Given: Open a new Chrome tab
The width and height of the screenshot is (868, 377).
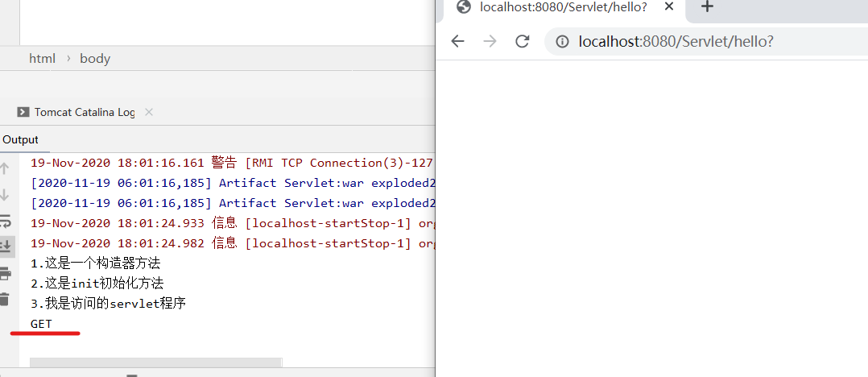Looking at the screenshot, I should tap(708, 6).
